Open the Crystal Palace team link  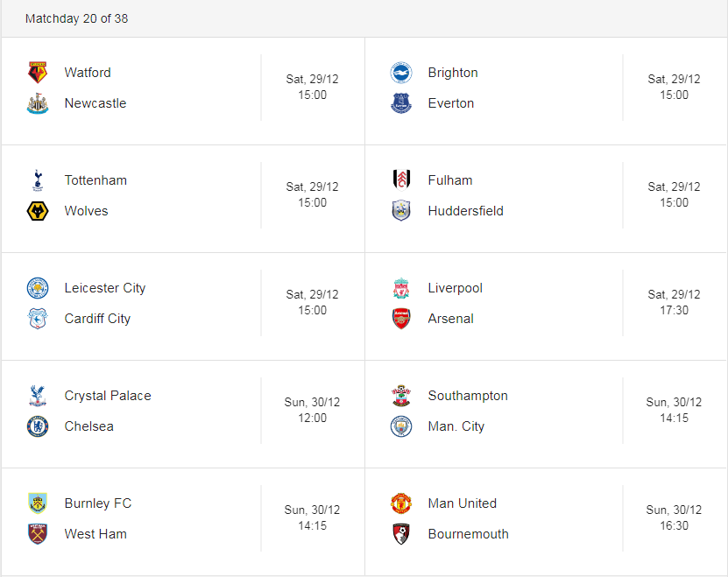click(108, 396)
